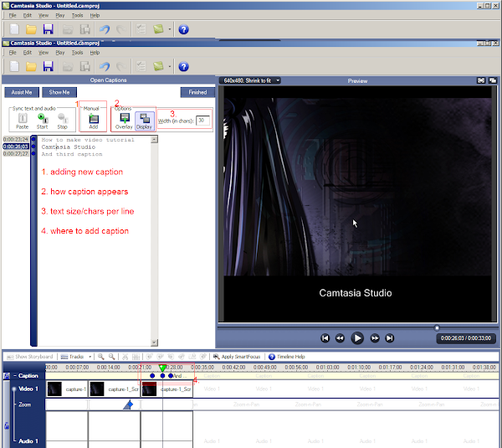Open help with blue question mark icon
This screenshot has width=502, height=448.
pyautogui.click(x=183, y=66)
